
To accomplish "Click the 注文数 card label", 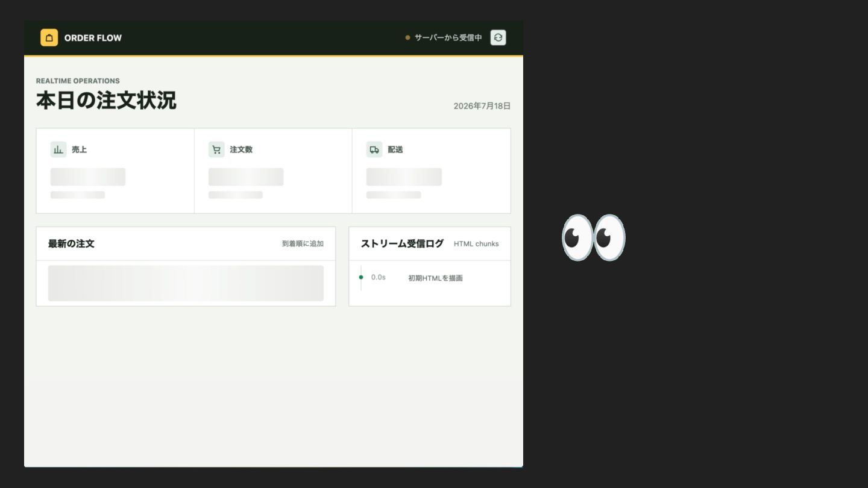I will [241, 149].
